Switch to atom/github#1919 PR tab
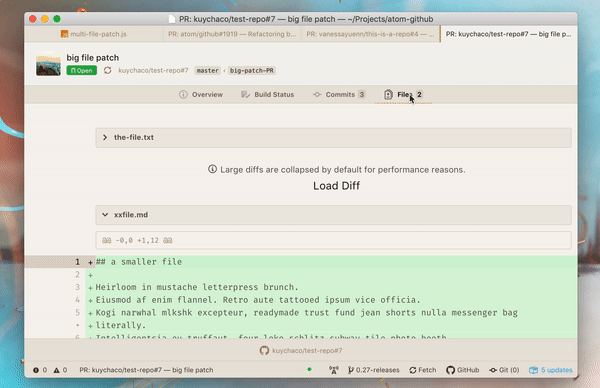The width and height of the screenshot is (600, 388). click(x=232, y=34)
